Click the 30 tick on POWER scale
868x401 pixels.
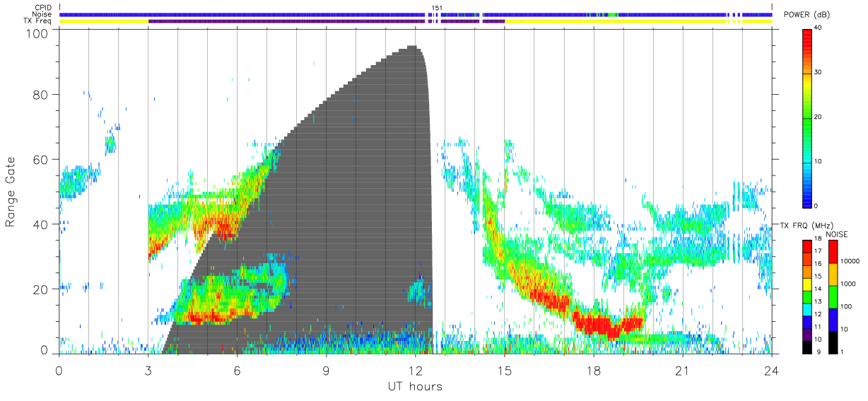point(819,73)
